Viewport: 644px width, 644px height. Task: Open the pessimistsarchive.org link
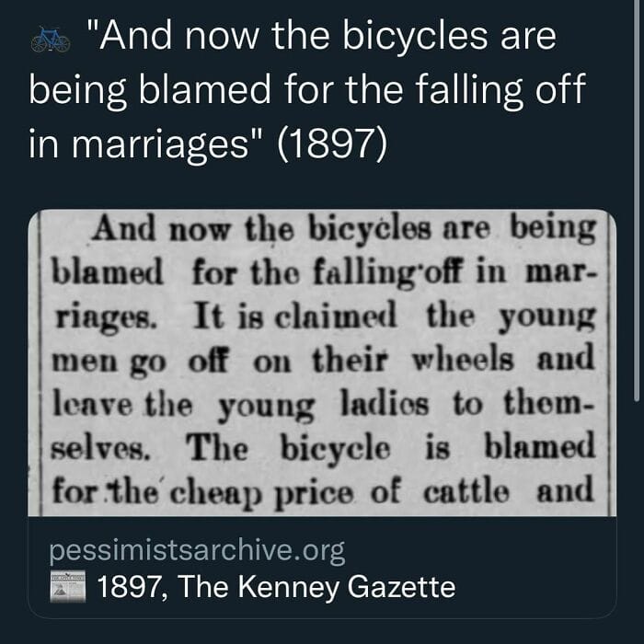click(197, 551)
